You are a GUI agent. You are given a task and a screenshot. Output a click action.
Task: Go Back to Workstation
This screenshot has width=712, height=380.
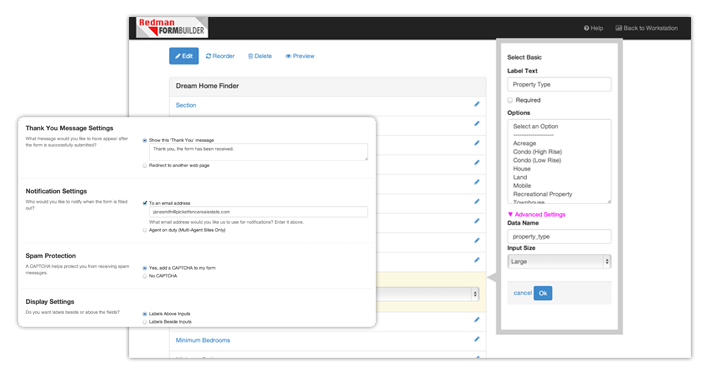point(647,28)
